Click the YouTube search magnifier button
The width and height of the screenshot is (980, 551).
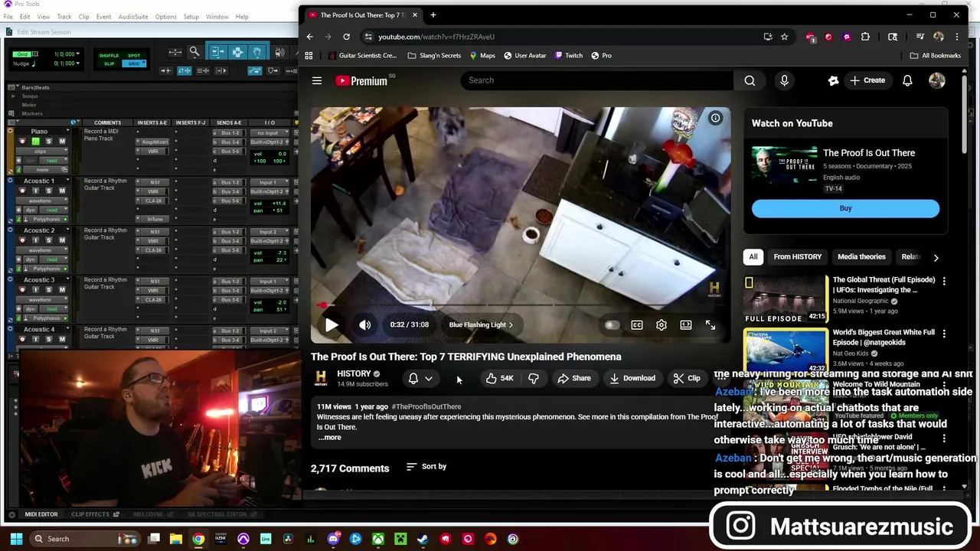750,80
